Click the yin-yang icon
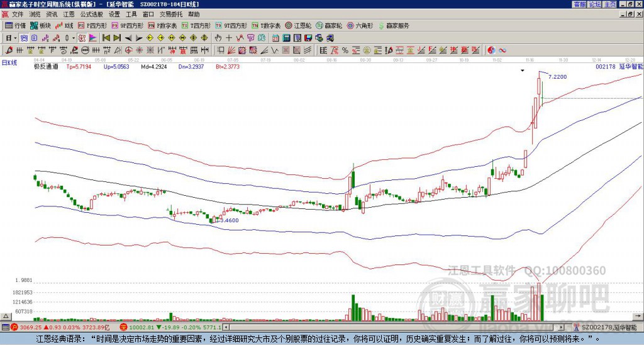The height and width of the screenshot is (345, 644). pos(491,50)
